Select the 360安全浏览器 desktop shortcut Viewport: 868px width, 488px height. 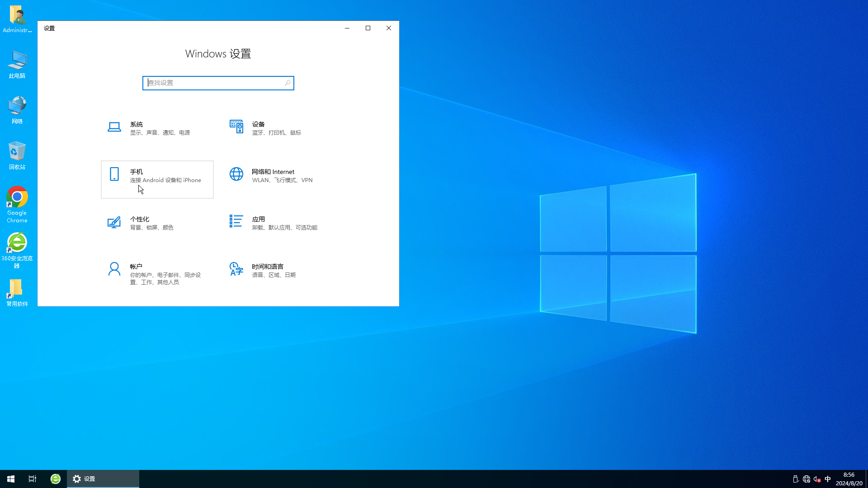point(17,250)
